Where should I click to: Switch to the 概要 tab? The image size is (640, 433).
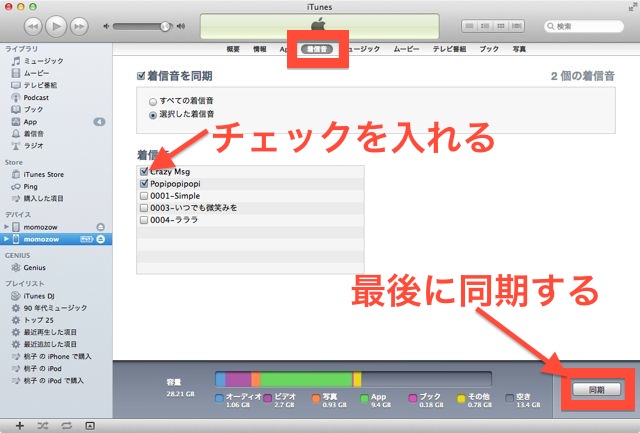(233, 49)
